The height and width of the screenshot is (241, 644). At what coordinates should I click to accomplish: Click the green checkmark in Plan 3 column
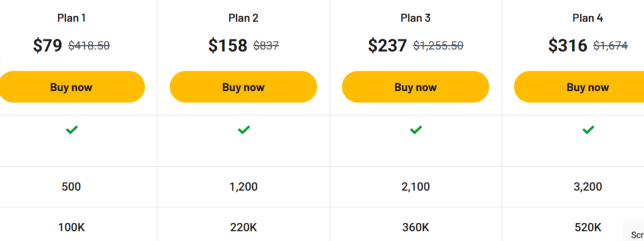coord(416,130)
